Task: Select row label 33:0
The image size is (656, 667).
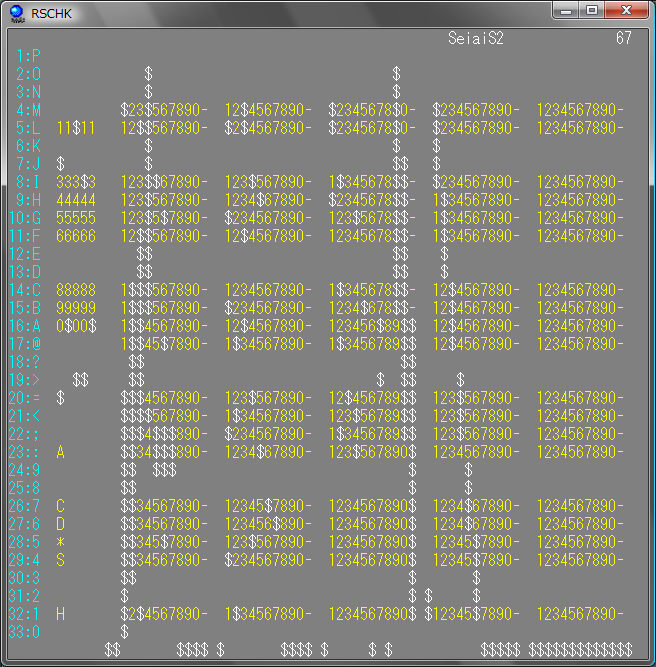Action: point(25,632)
